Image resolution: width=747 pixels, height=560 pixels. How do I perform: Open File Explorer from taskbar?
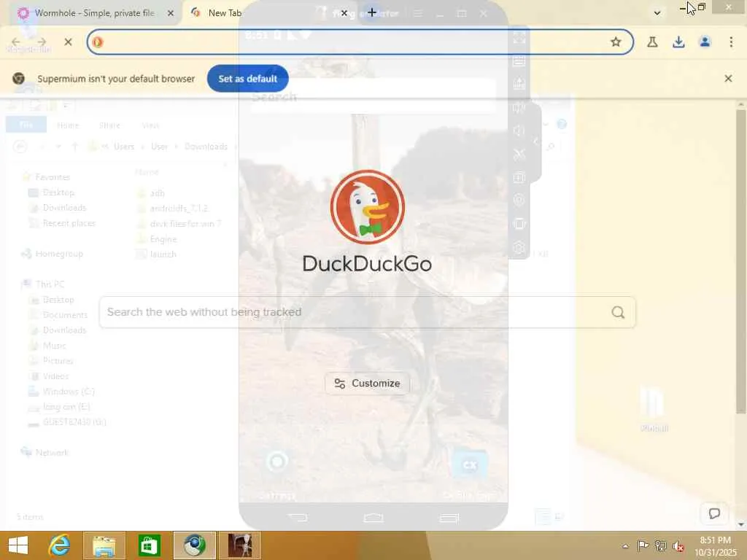(104, 545)
